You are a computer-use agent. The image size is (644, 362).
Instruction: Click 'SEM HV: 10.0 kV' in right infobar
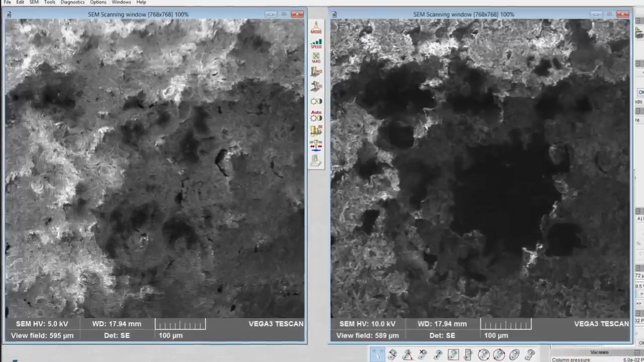click(x=367, y=324)
